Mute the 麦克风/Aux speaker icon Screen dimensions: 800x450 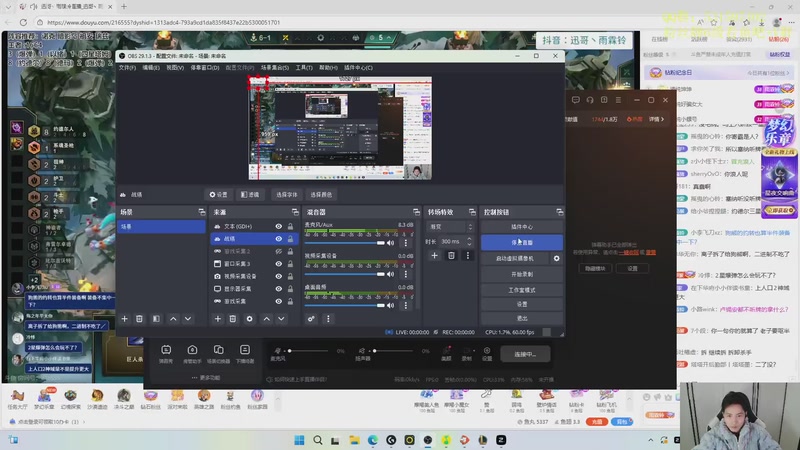(x=391, y=243)
